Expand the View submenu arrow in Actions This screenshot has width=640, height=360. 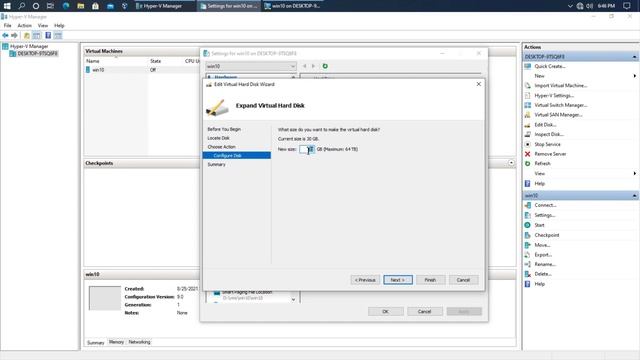[x=635, y=173]
